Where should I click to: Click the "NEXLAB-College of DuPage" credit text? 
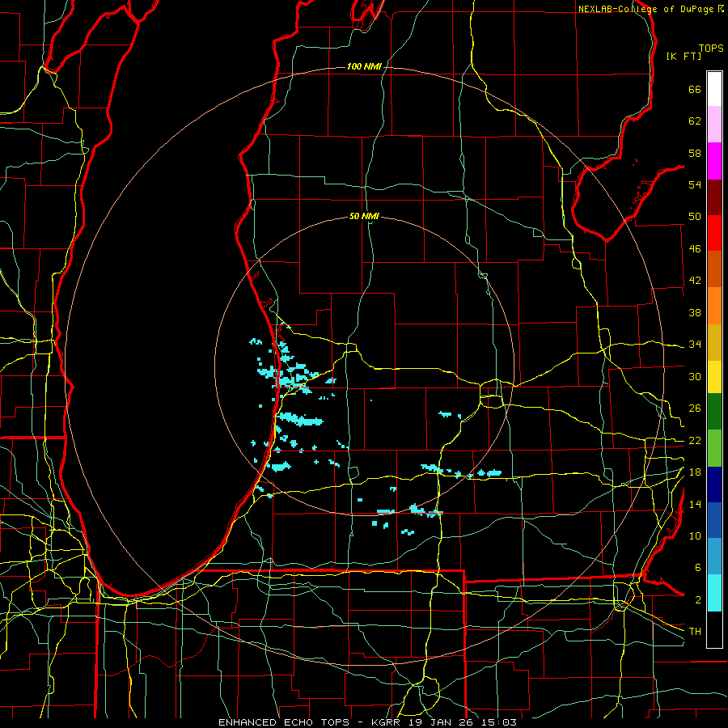coord(645,9)
